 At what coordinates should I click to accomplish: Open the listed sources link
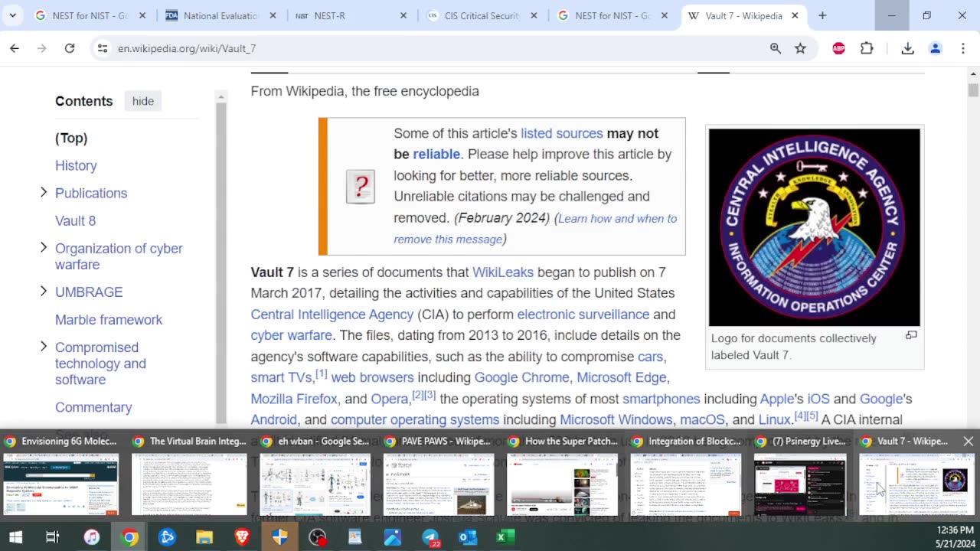[x=562, y=133]
